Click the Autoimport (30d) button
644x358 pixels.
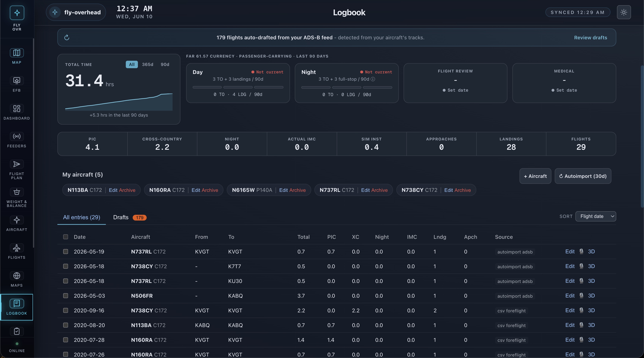(583, 176)
